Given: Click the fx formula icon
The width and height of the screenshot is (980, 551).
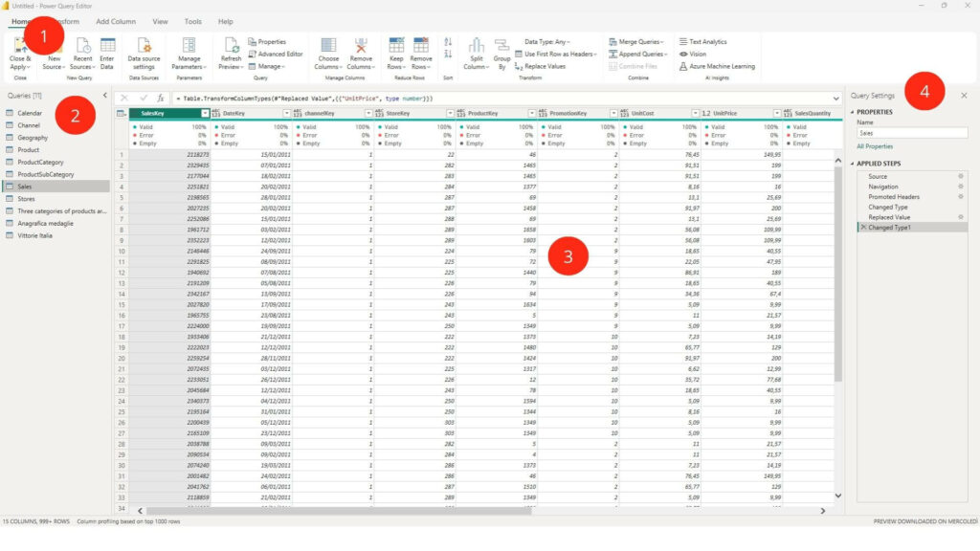Looking at the screenshot, I should tap(161, 99).
